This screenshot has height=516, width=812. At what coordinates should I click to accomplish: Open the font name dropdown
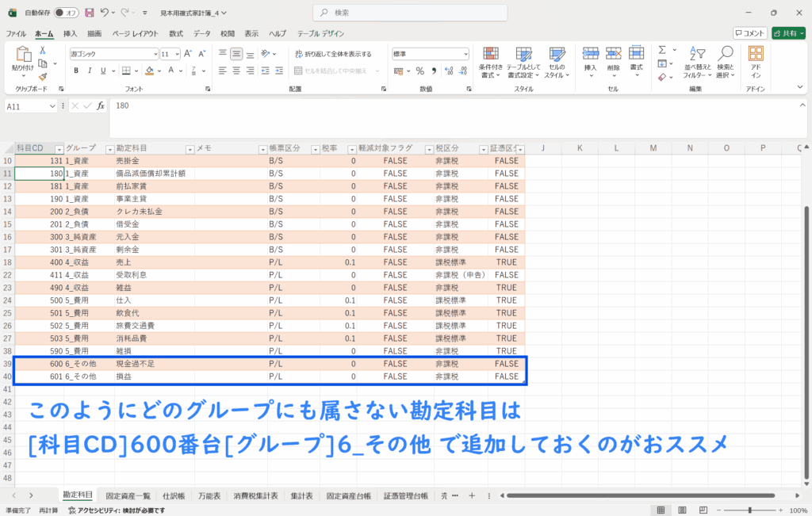pyautogui.click(x=155, y=54)
